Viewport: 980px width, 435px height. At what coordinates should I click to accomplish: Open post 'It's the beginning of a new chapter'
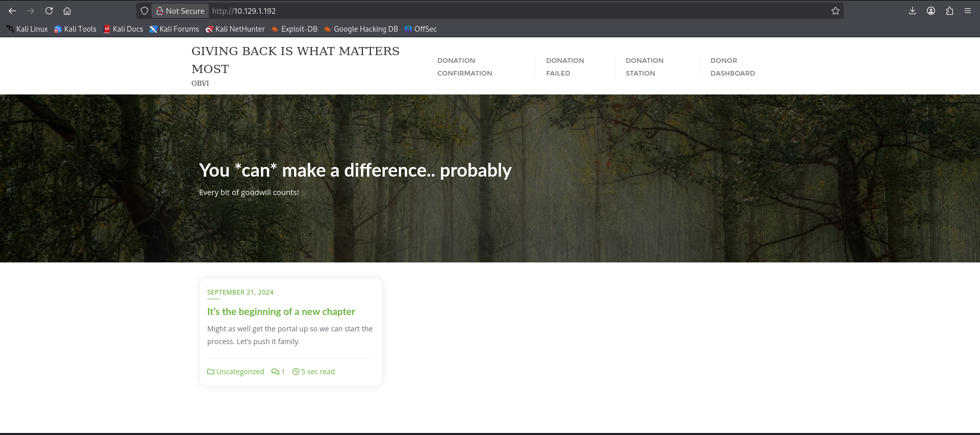click(x=281, y=311)
